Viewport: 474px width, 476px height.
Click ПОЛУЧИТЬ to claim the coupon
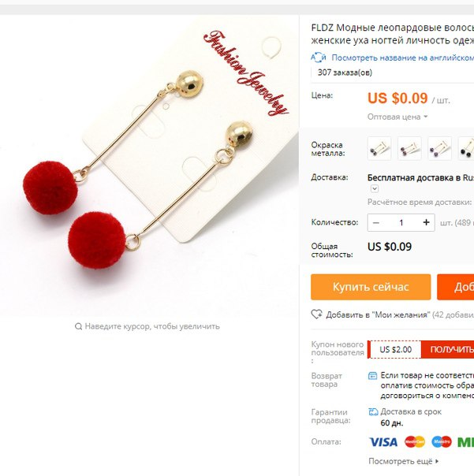[x=448, y=349]
